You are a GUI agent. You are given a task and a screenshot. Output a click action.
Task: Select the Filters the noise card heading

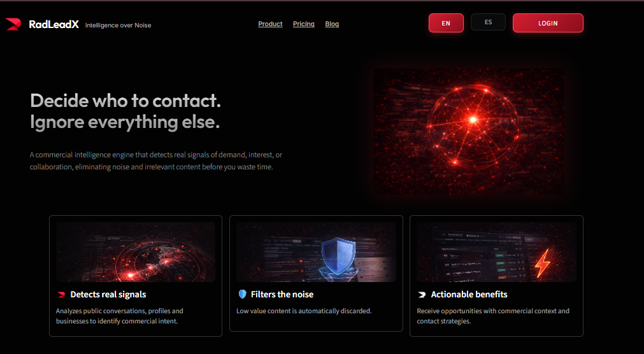pos(282,294)
